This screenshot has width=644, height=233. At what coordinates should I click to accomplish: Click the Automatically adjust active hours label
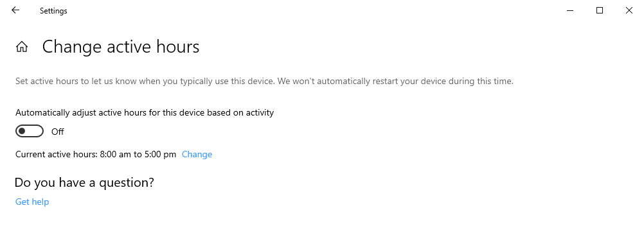[x=145, y=112]
